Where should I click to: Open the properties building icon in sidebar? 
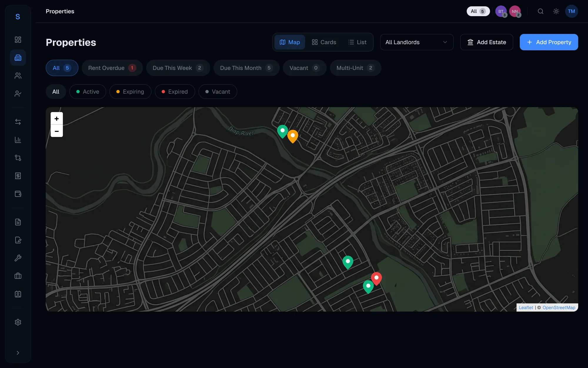point(18,58)
